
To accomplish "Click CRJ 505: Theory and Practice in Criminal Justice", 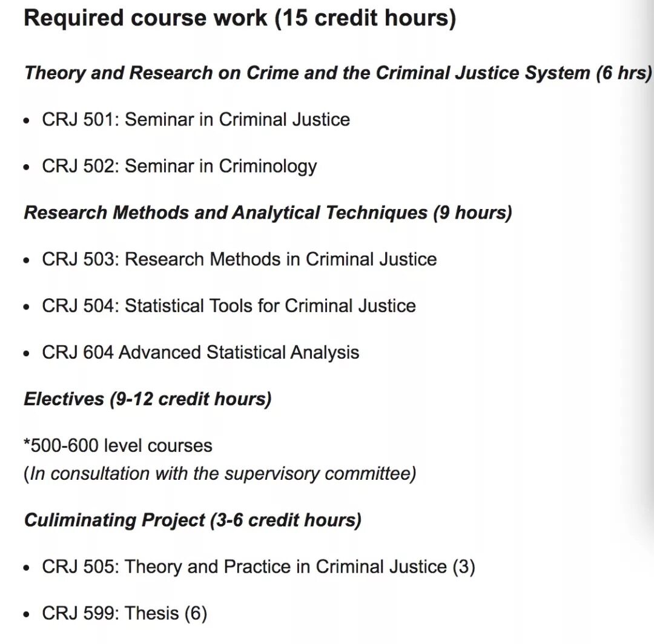I will [258, 567].
